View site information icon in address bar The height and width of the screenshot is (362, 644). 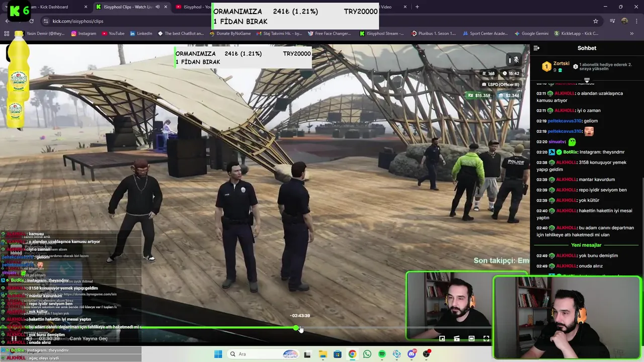point(45,21)
